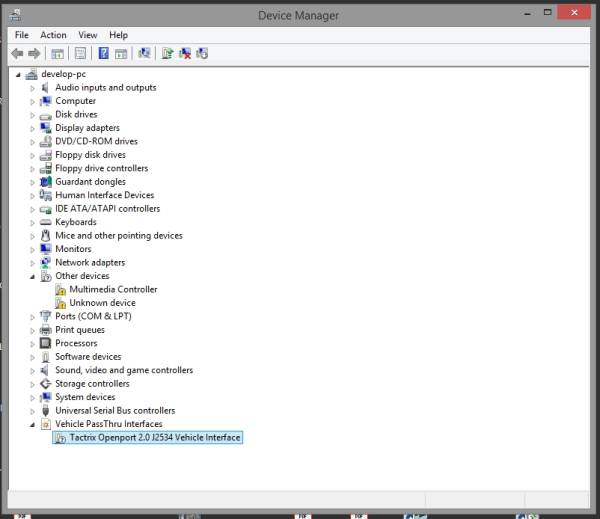Maximize the Device Manager window
600x519 pixels.
(x=548, y=13)
